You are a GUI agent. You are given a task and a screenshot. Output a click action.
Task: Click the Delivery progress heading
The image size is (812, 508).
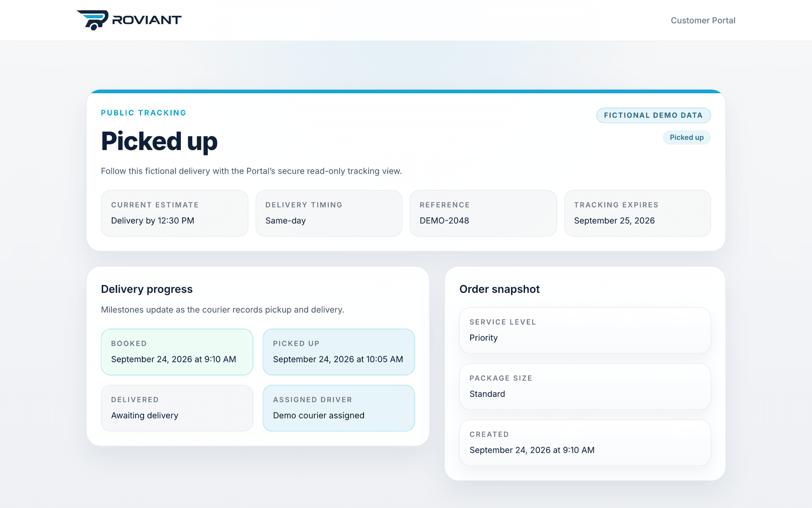[147, 289]
